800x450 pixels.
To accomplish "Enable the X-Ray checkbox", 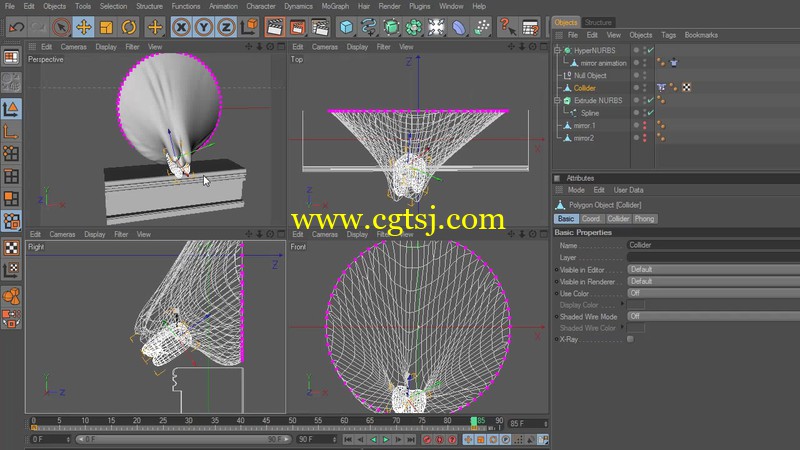I will [631, 339].
